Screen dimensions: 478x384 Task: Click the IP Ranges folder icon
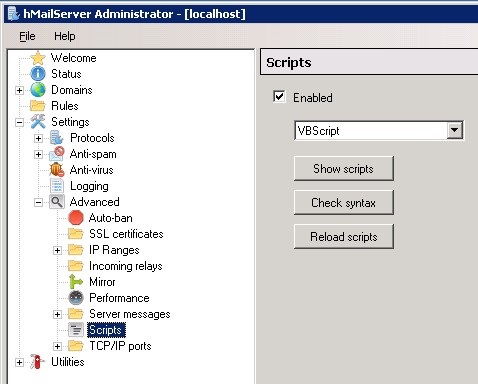76,250
